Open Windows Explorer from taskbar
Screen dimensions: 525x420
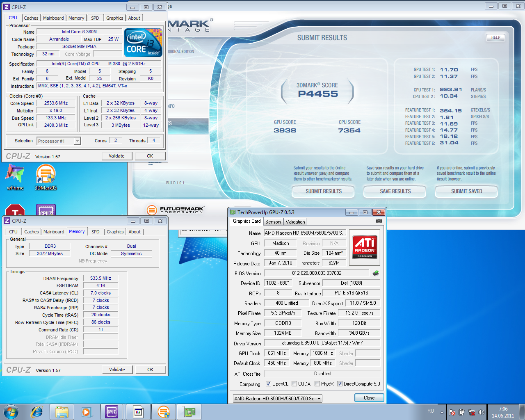click(62, 412)
